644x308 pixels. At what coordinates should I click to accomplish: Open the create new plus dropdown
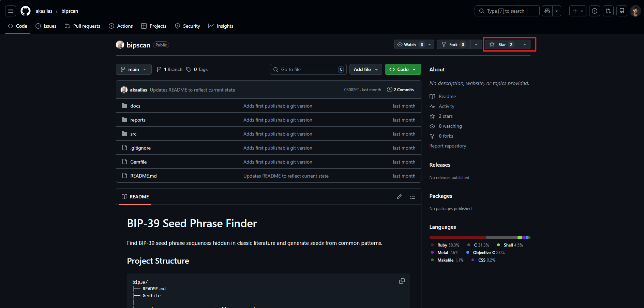point(578,11)
